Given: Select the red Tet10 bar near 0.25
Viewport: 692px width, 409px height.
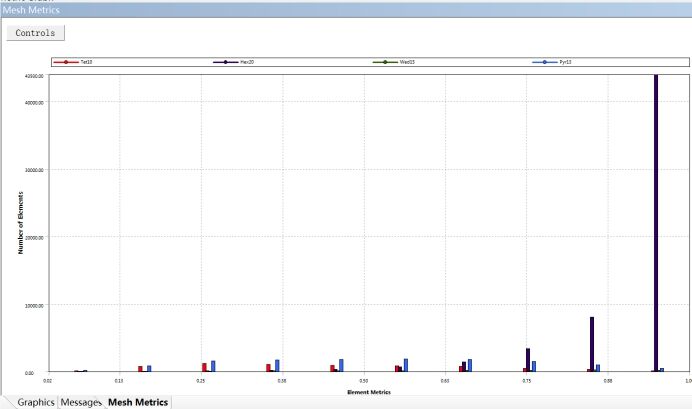Looking at the screenshot, I should [204, 367].
